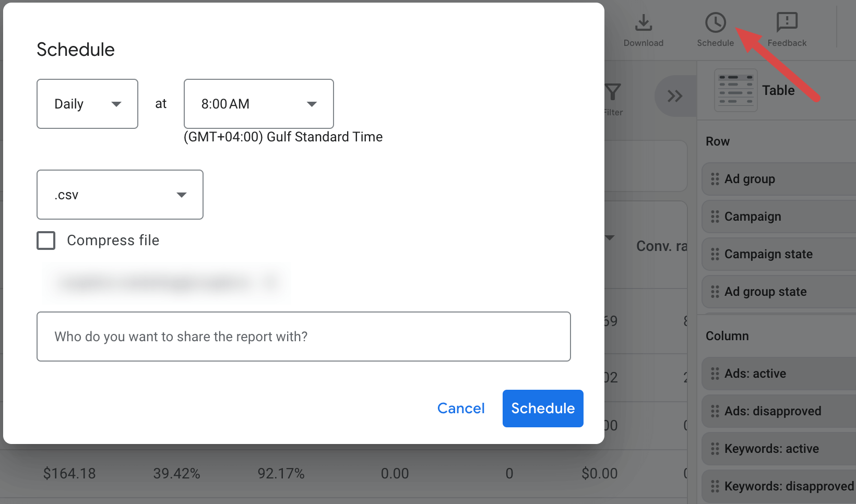856x504 pixels.
Task: Enable the Compress file checkbox
Action: tap(46, 241)
